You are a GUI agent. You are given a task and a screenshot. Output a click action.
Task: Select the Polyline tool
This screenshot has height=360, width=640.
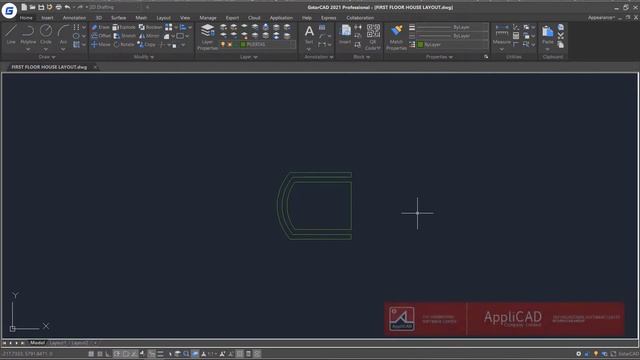point(28,33)
